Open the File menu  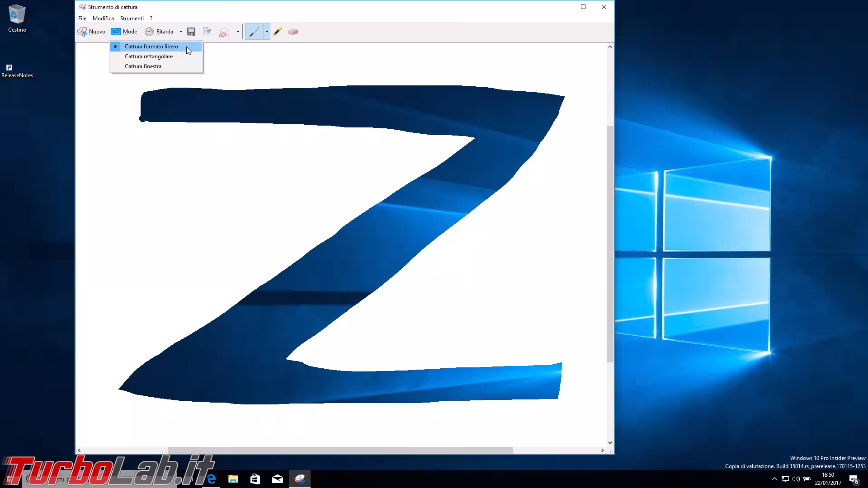click(82, 19)
